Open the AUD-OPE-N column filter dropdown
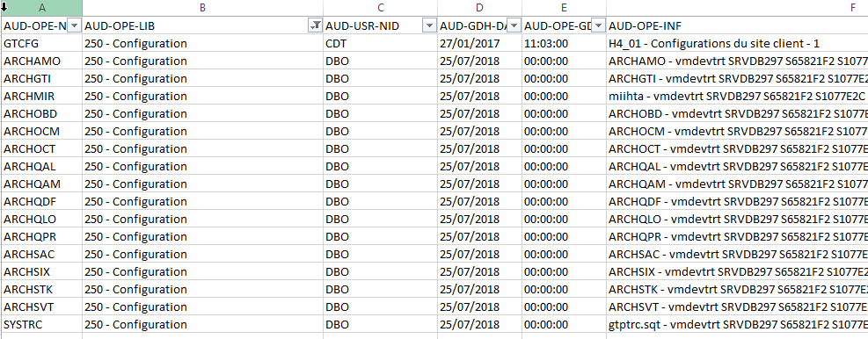868x339 pixels. pos(74,25)
